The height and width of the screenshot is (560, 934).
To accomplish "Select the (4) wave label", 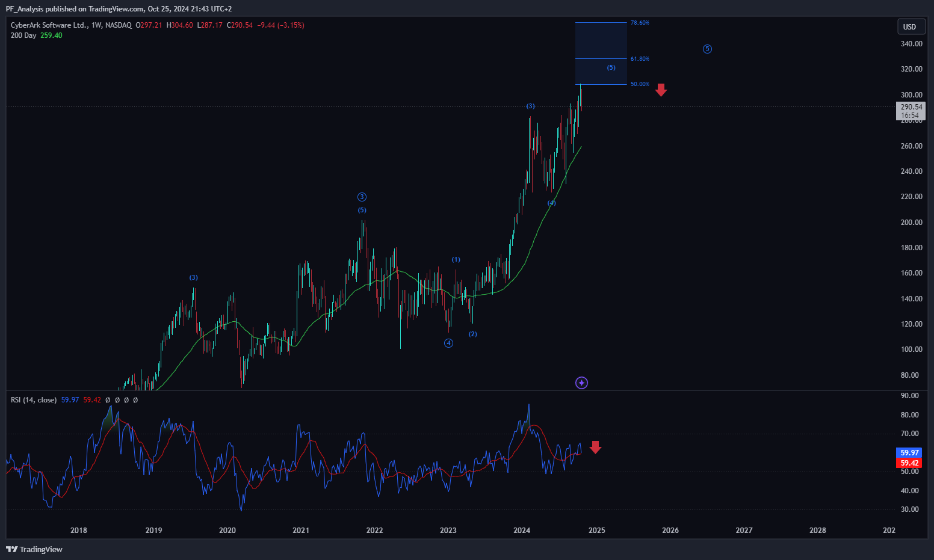I will coord(551,203).
